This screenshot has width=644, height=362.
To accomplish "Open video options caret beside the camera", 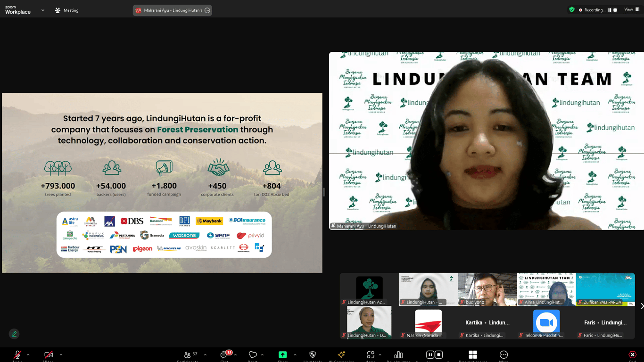I will coord(61,354).
